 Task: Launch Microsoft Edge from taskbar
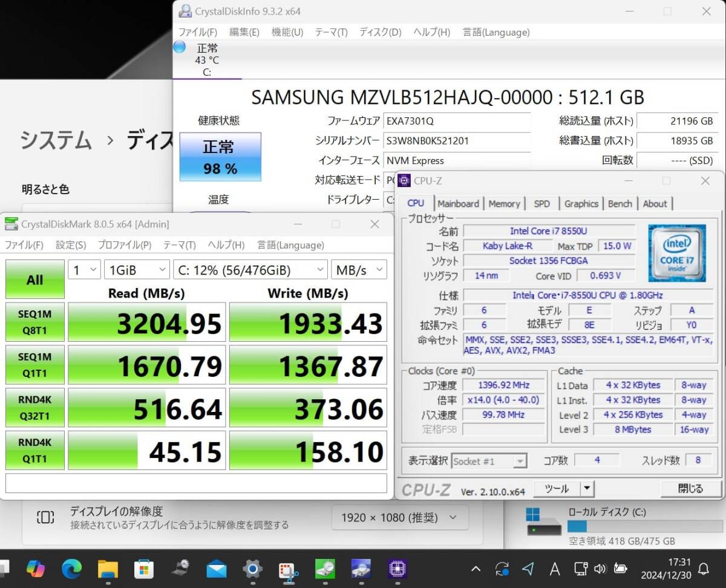click(x=72, y=569)
